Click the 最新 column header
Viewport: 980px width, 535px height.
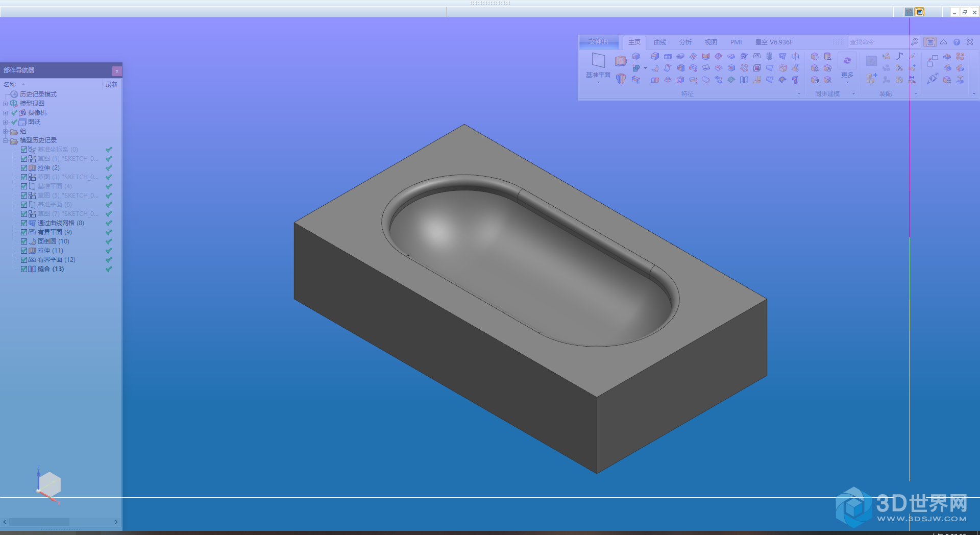tap(112, 84)
